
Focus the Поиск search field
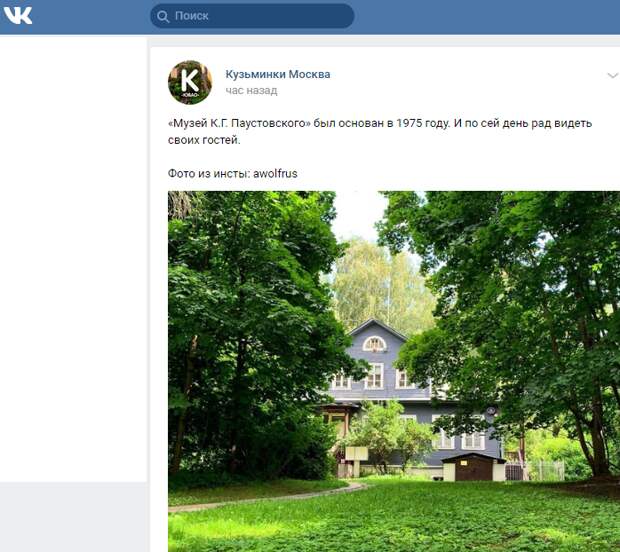[252, 16]
